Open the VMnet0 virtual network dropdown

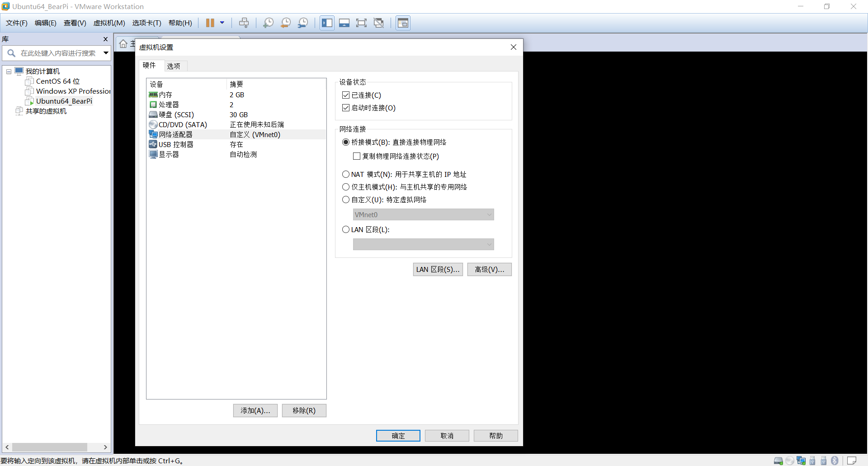(423, 214)
